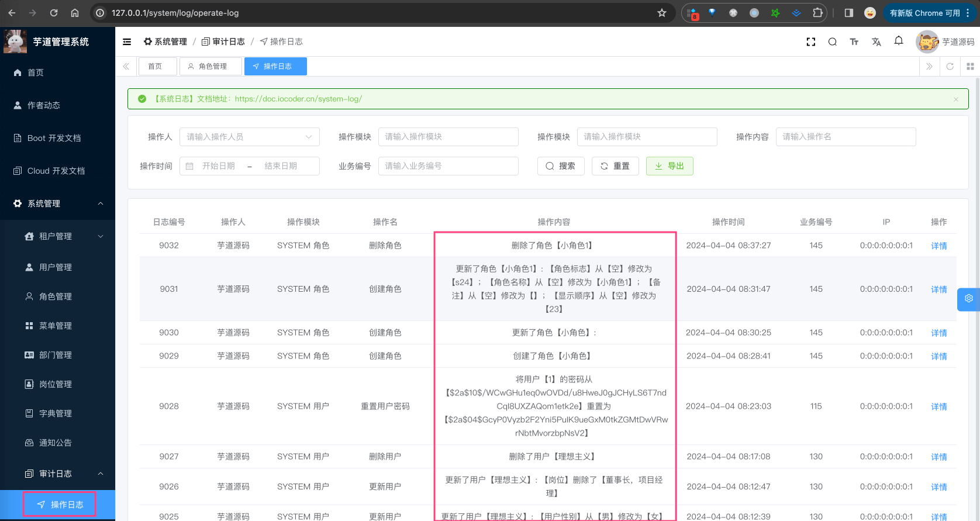Select 菜单管理 in the sidebar
Image resolution: width=980 pixels, height=521 pixels.
coord(56,326)
